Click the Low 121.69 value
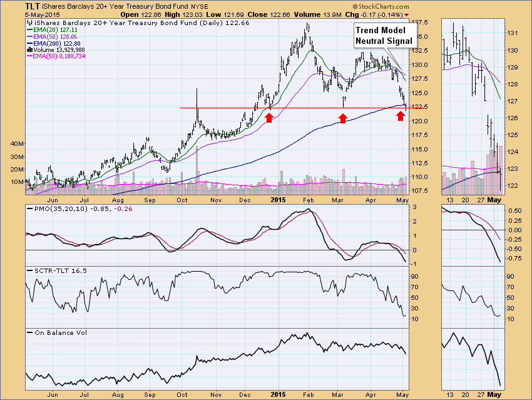Screen dimensions: 532x400 (x=225, y=14)
